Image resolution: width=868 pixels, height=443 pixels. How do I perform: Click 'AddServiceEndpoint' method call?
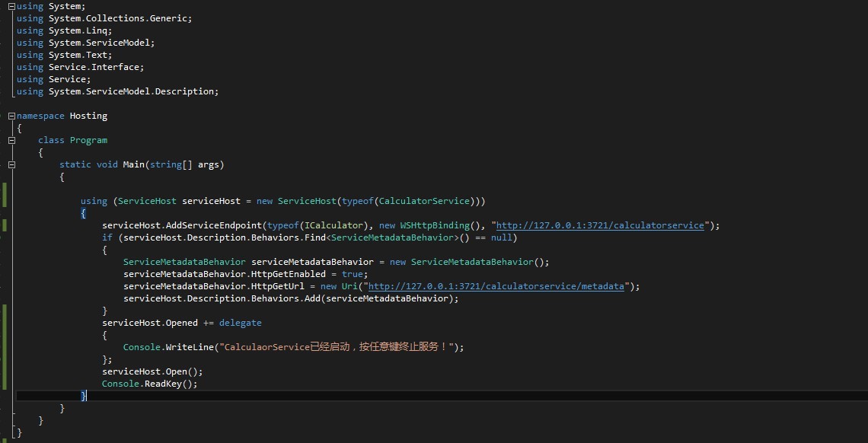coord(214,225)
